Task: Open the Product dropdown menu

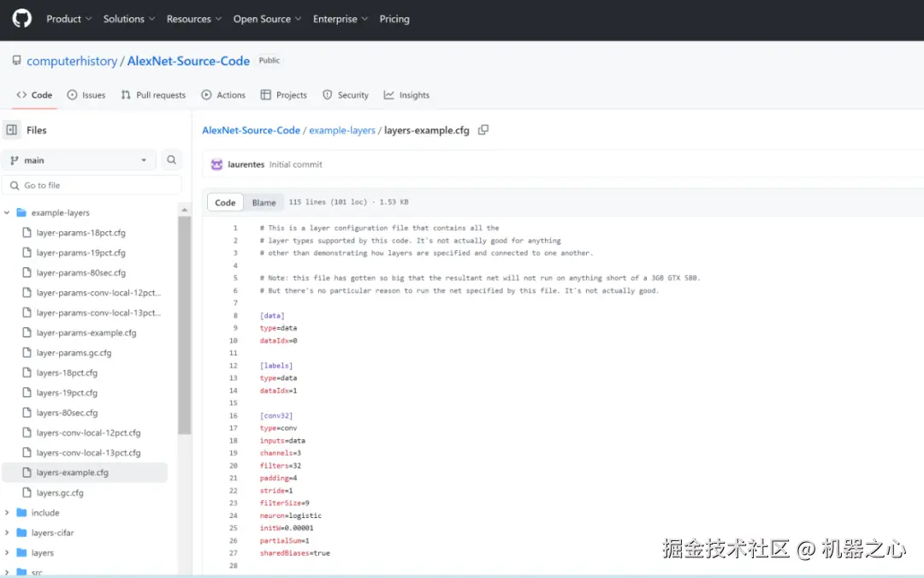Action: (x=69, y=19)
